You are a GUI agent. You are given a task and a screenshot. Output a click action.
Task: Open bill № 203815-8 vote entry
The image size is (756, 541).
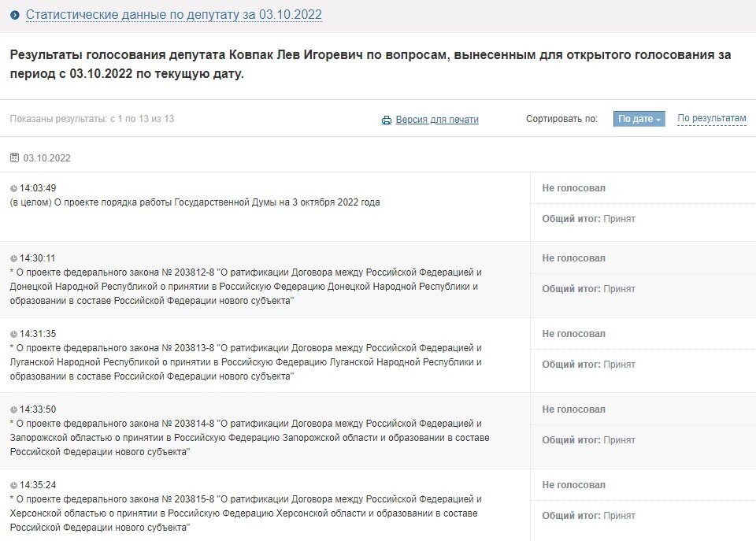click(245, 513)
